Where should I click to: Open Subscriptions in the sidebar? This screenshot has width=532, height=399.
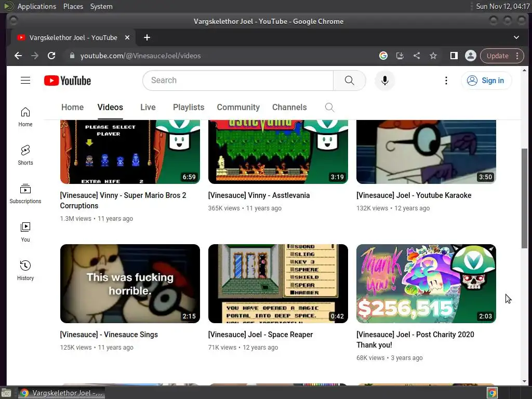25,194
